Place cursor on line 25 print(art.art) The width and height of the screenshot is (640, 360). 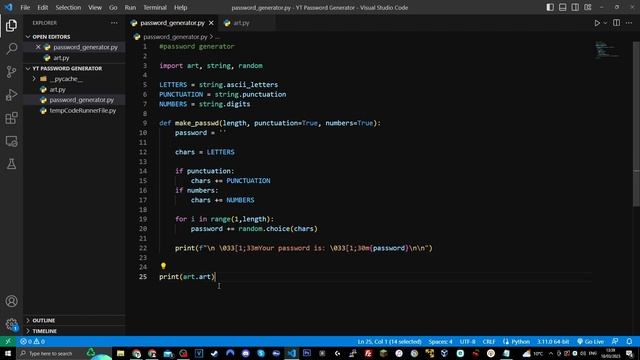click(x=187, y=277)
